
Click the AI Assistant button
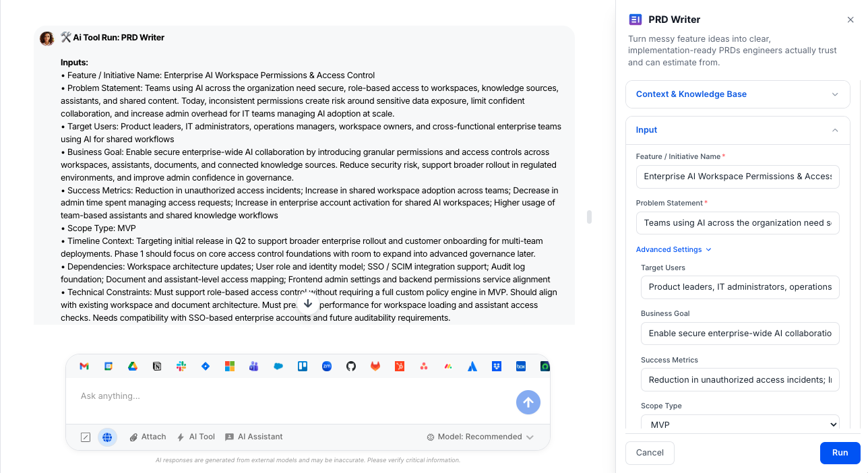coord(254,437)
